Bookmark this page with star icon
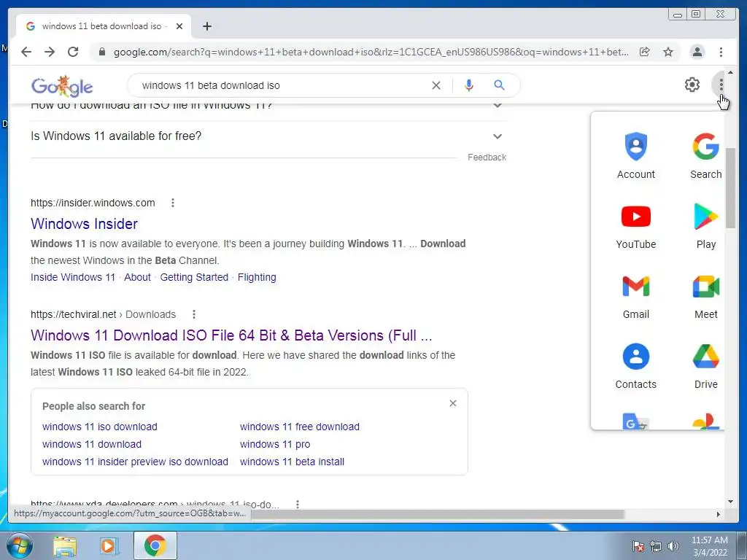This screenshot has height=560, width=747. (x=668, y=52)
